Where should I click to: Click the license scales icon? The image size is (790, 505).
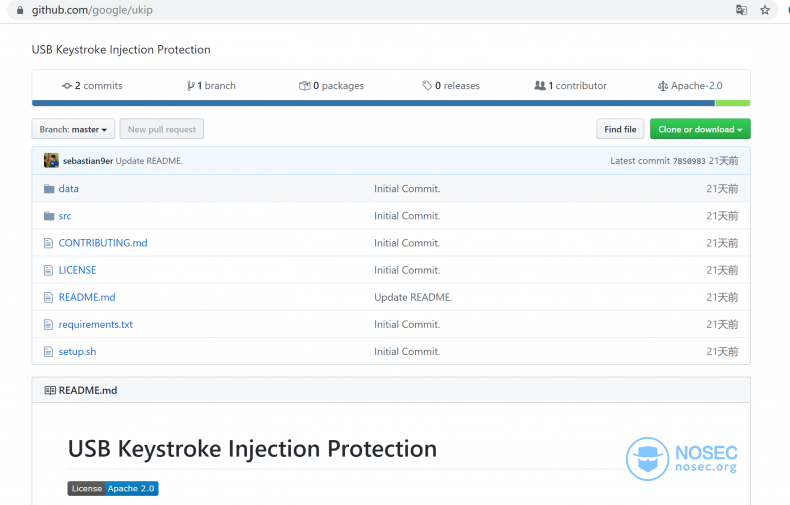click(x=663, y=86)
